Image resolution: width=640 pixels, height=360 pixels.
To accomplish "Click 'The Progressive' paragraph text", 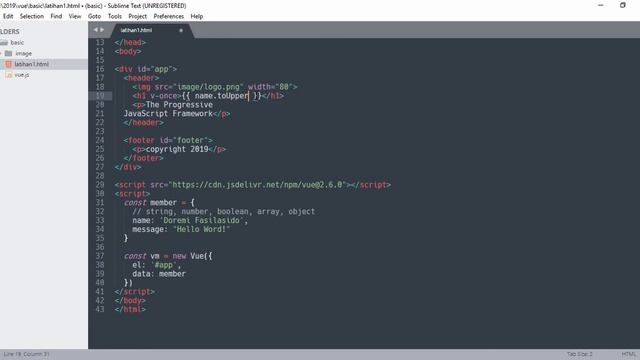I will pyautogui.click(x=179, y=105).
